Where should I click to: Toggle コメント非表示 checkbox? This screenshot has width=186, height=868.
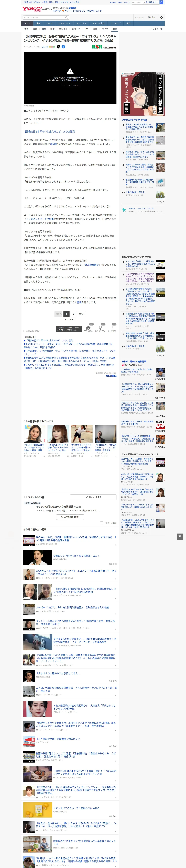[x=102, y=523]
